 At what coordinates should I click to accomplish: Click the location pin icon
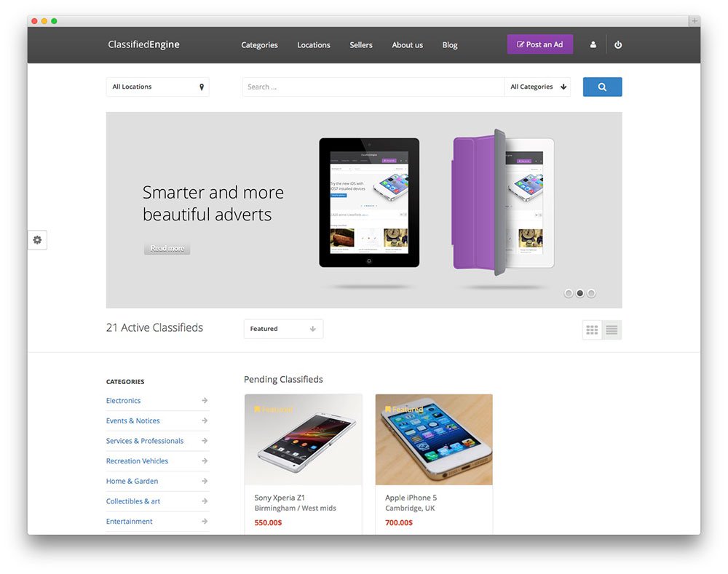[202, 87]
